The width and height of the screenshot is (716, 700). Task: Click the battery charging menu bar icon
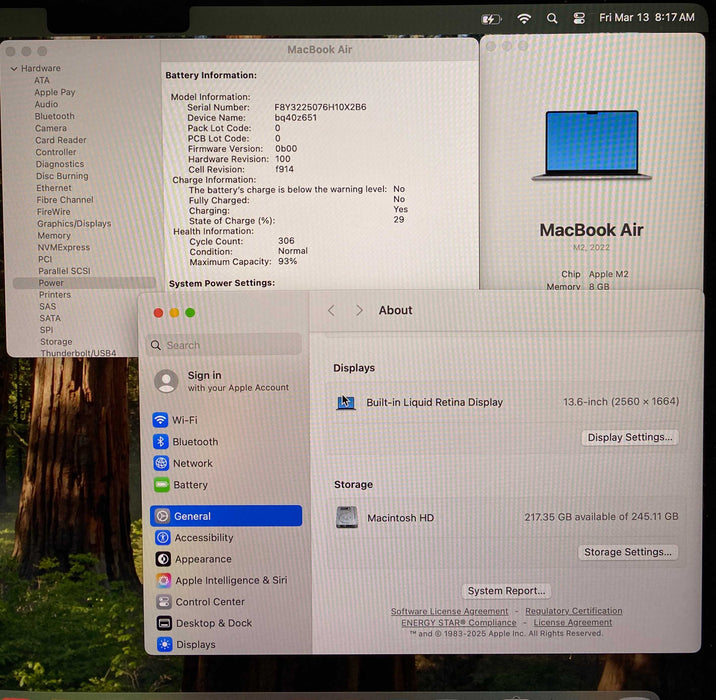(x=491, y=19)
